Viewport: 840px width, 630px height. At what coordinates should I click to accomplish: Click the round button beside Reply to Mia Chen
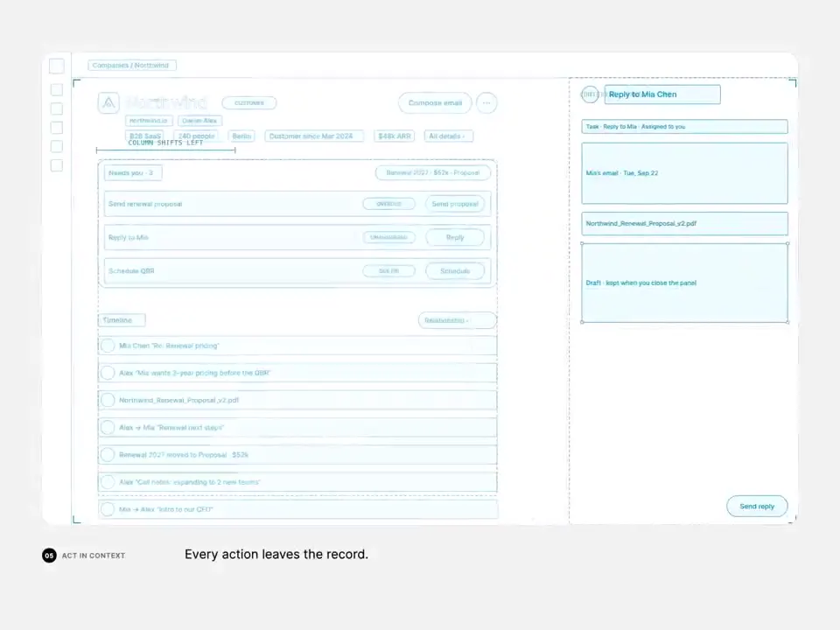pyautogui.click(x=590, y=94)
